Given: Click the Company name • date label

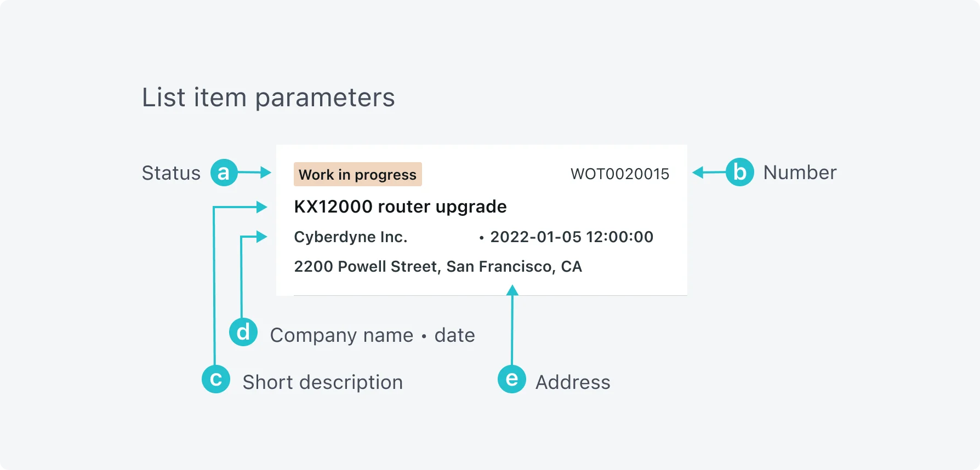Looking at the screenshot, I should pos(373,335).
